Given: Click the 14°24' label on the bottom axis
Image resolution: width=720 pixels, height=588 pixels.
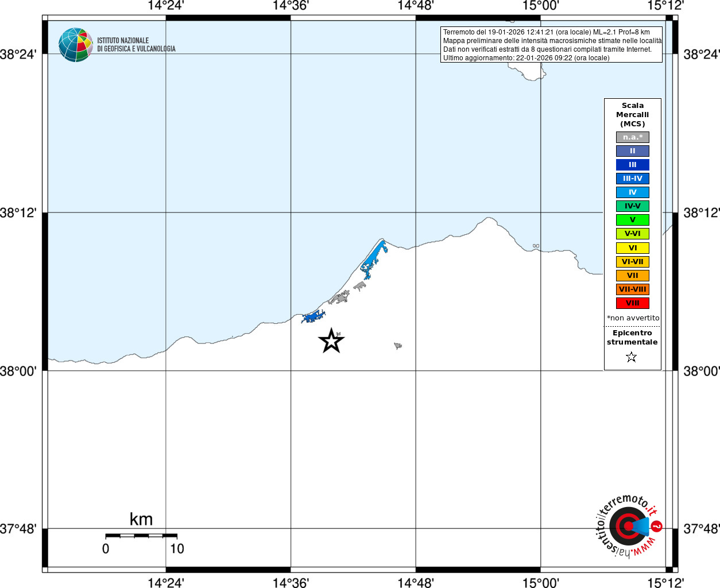Looking at the screenshot, I should tap(166, 583).
